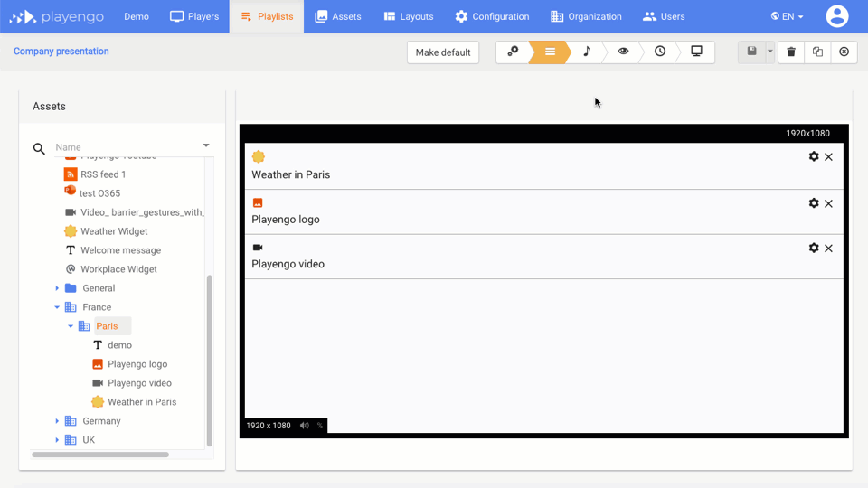The height and width of the screenshot is (488, 868).
Task: Open the general settings wizard step
Action: 513,52
